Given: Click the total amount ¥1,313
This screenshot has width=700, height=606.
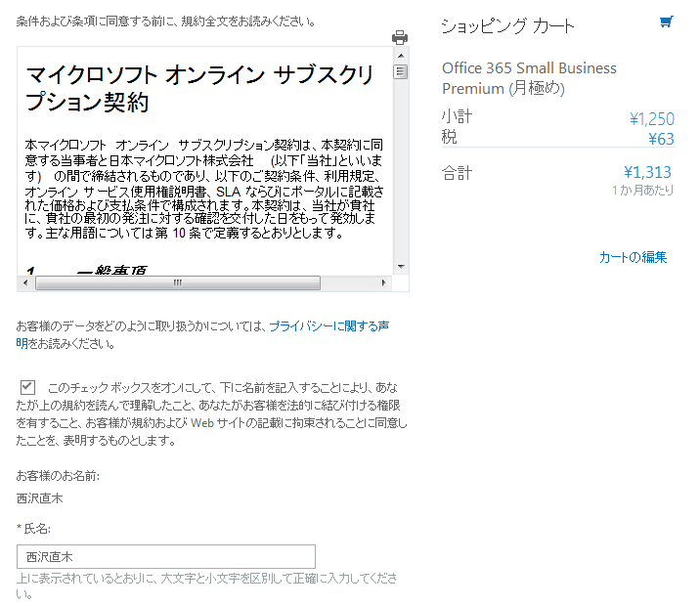Looking at the screenshot, I should [647, 172].
